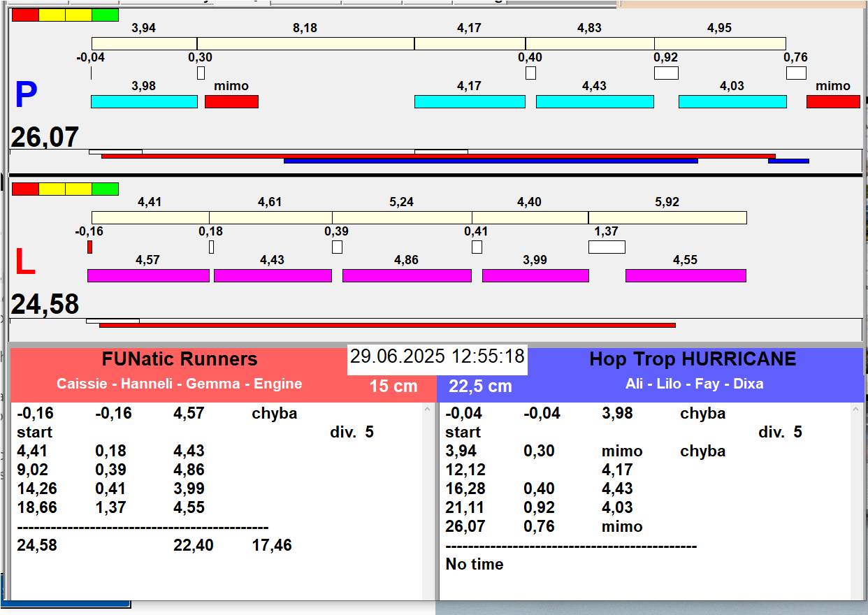Select the cyan 4,43 run bar
Image resolution: width=868 pixels, height=615 pixels.
pos(594,102)
